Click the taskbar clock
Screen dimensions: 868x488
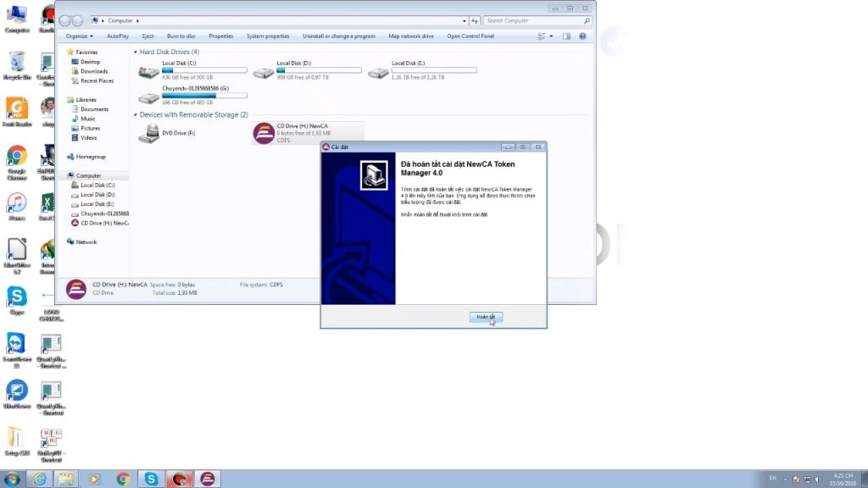(x=843, y=480)
